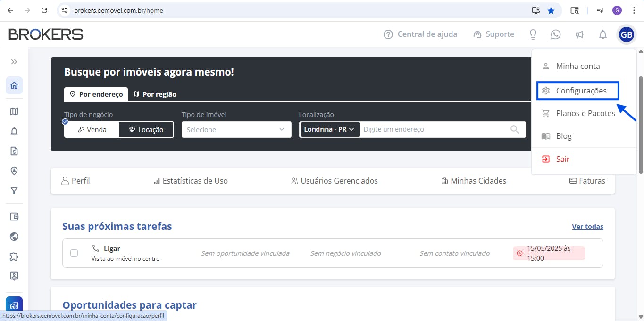This screenshot has height=321, width=644.
Task: Click 'Sem contato vinculado' text
Action: (x=455, y=253)
